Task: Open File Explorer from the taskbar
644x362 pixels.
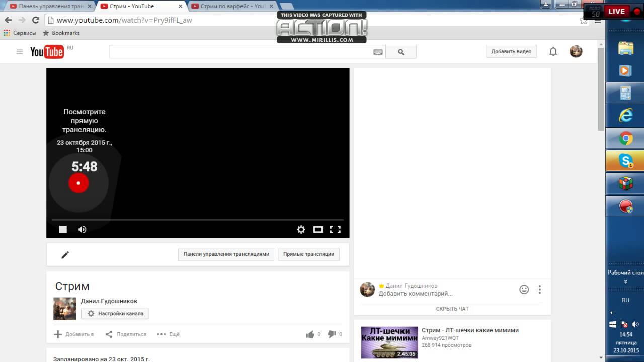Action: (625, 48)
